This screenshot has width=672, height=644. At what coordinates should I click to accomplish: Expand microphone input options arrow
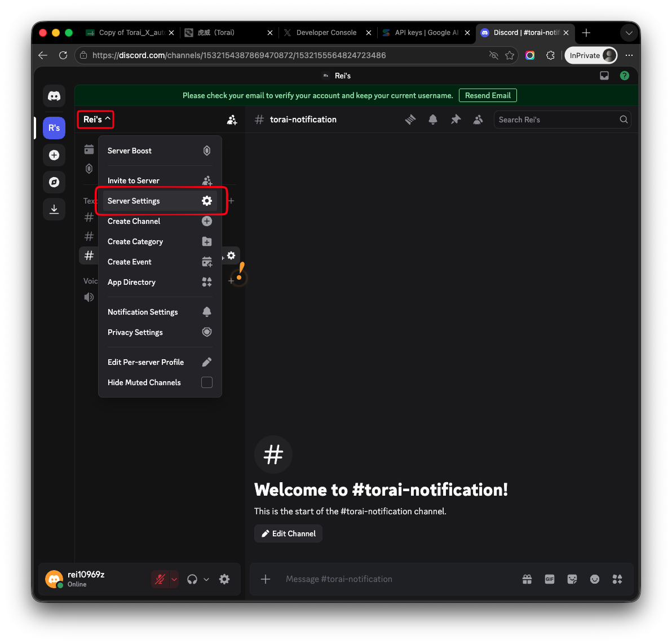[174, 579]
